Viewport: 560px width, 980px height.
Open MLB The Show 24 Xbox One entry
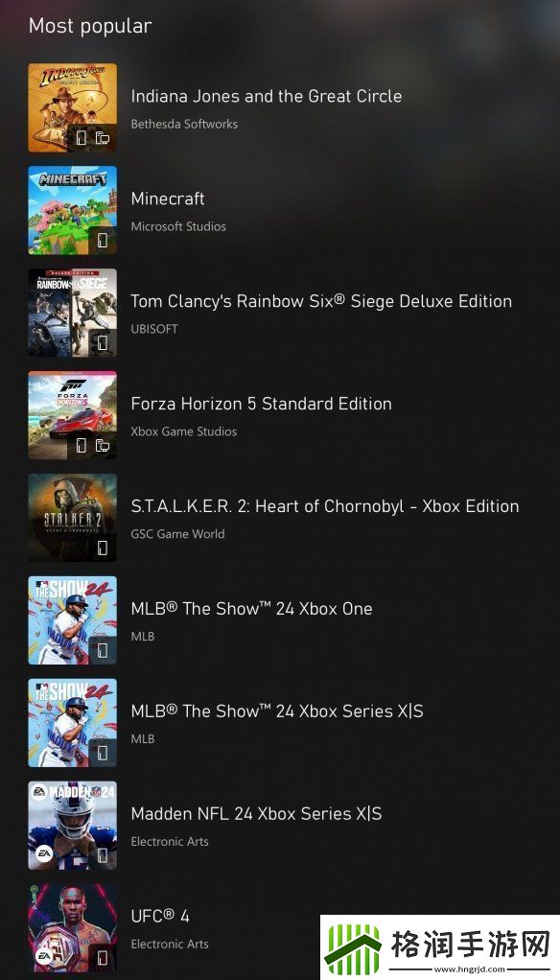(x=252, y=609)
